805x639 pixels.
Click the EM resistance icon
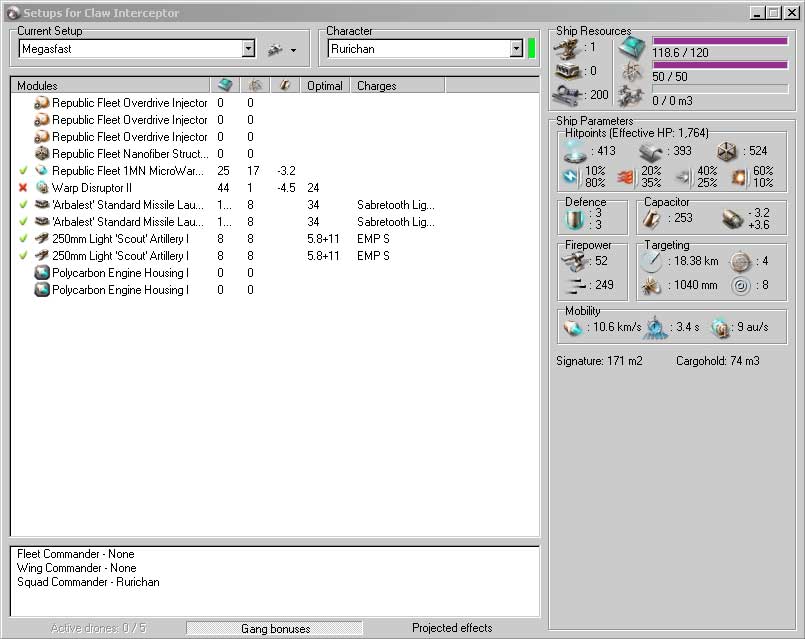(x=570, y=177)
